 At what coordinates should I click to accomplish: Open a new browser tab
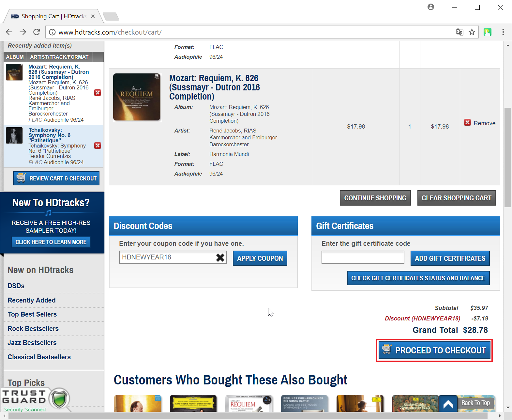coord(111,16)
